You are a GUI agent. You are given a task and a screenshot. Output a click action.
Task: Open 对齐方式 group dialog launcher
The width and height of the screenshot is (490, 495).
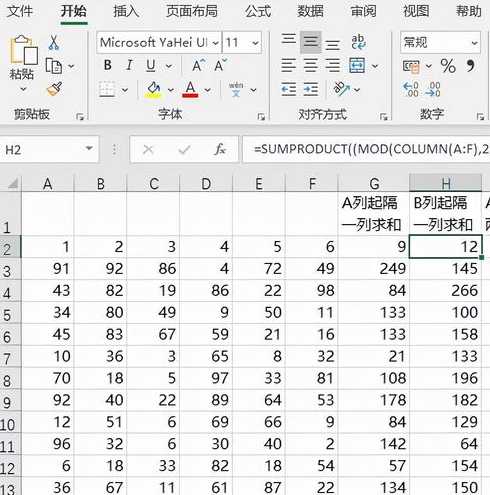(x=383, y=117)
